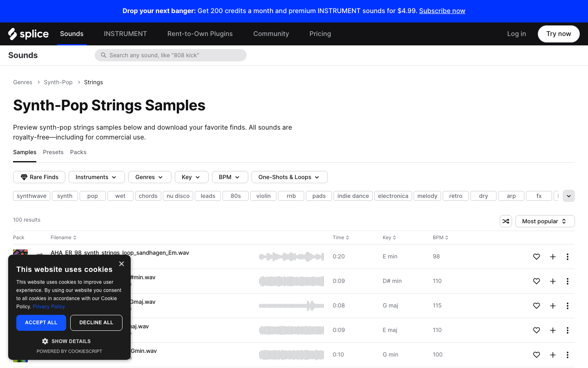Open the Community navigation item
Image resolution: width=588 pixels, height=368 pixels.
click(x=271, y=34)
